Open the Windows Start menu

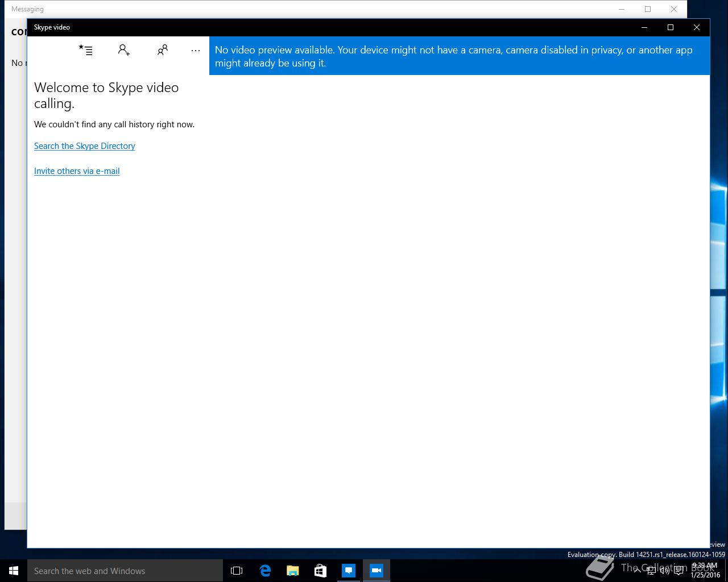click(14, 571)
